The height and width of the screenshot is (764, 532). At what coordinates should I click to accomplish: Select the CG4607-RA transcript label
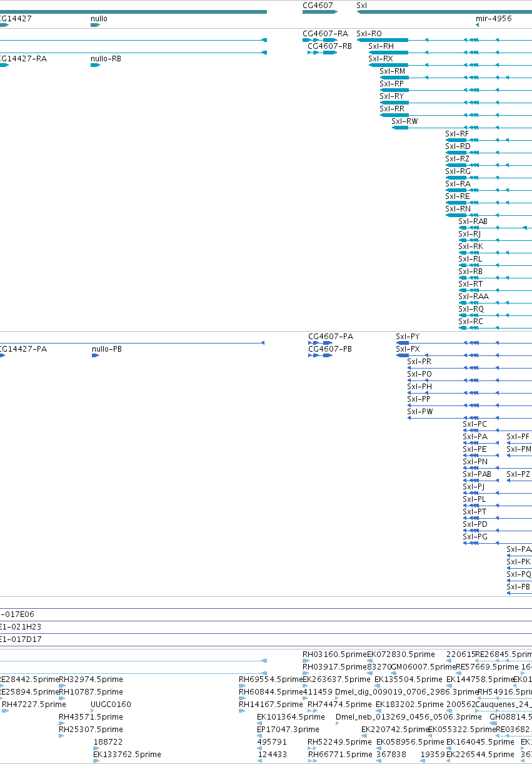[325, 34]
